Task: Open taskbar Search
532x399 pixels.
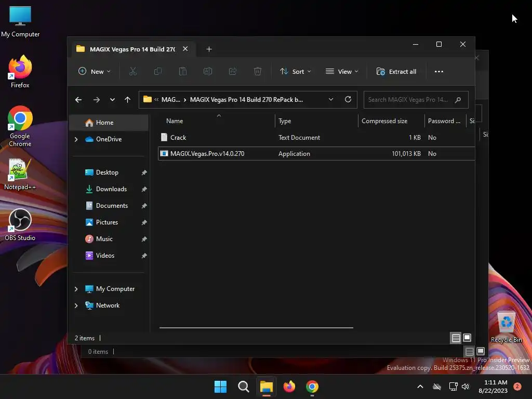Action: 243,387
